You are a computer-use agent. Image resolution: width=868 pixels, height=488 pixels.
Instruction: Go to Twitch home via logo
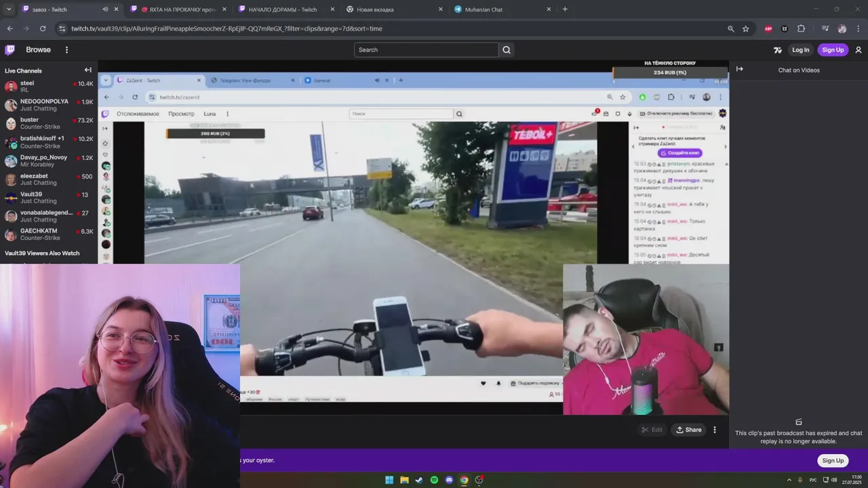[x=10, y=49]
